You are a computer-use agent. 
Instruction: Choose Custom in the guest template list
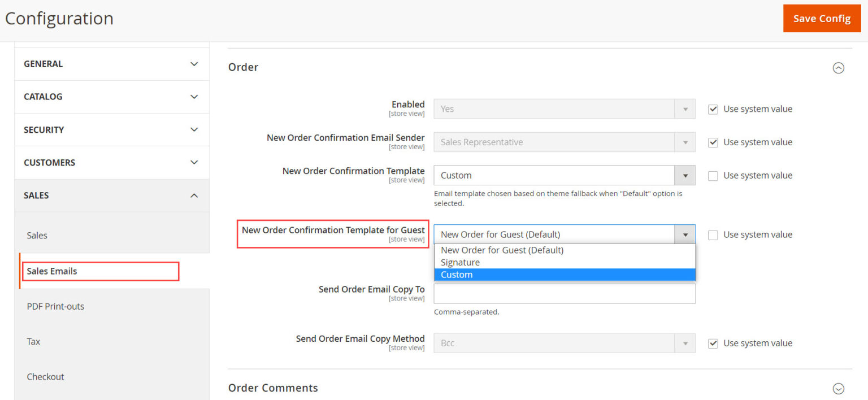(x=456, y=275)
